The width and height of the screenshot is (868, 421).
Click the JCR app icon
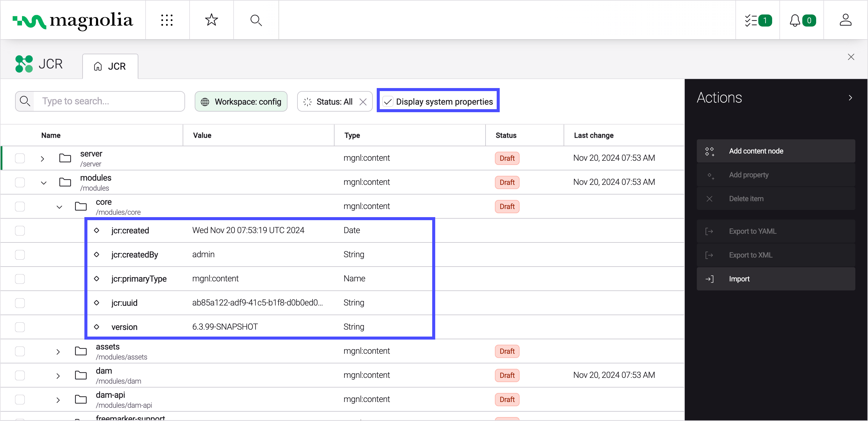[x=24, y=64]
